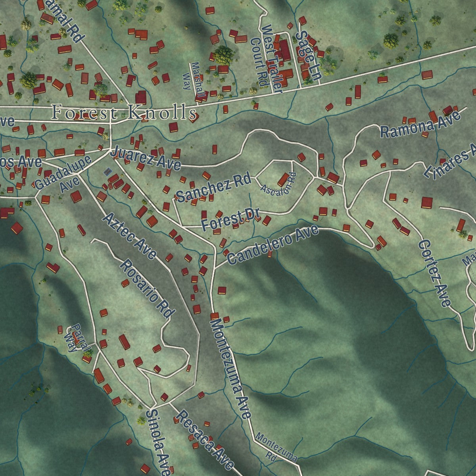
Task: Select the Ramona Ave label
Action: click(x=420, y=123)
